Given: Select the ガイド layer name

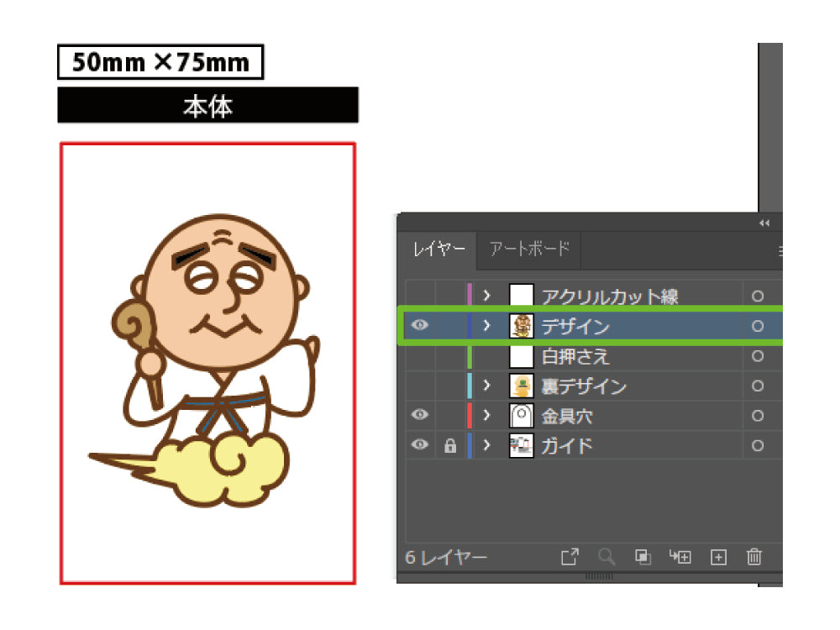Looking at the screenshot, I should point(567,446).
